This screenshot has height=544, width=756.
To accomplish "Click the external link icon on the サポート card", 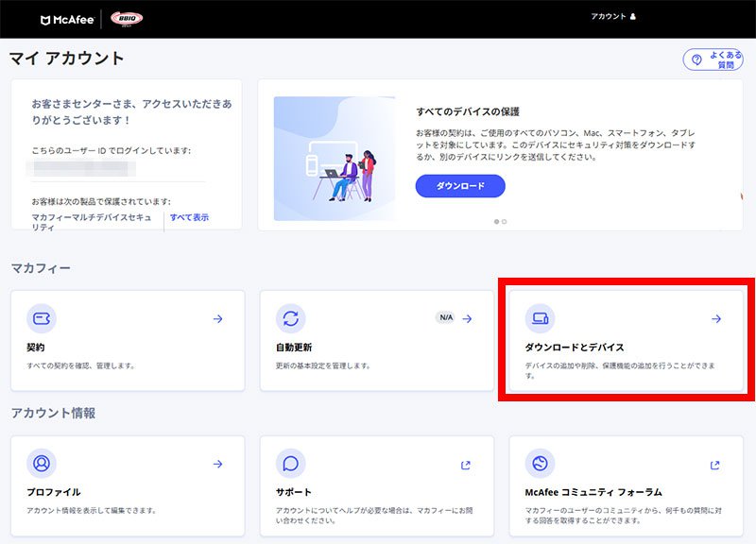I will click(466, 465).
